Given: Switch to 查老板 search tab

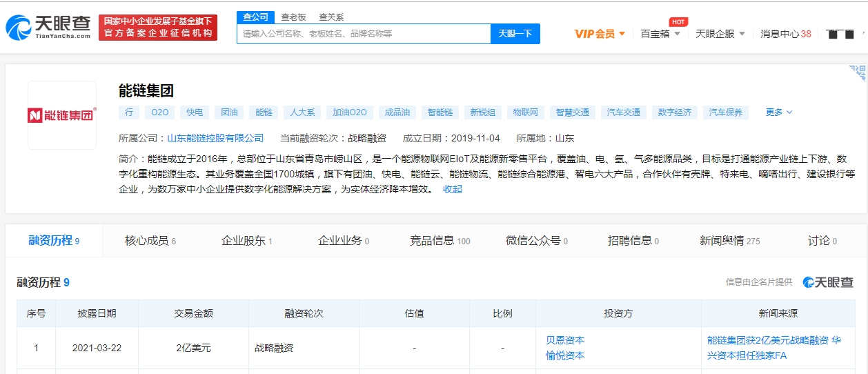Looking at the screenshot, I should tap(293, 17).
